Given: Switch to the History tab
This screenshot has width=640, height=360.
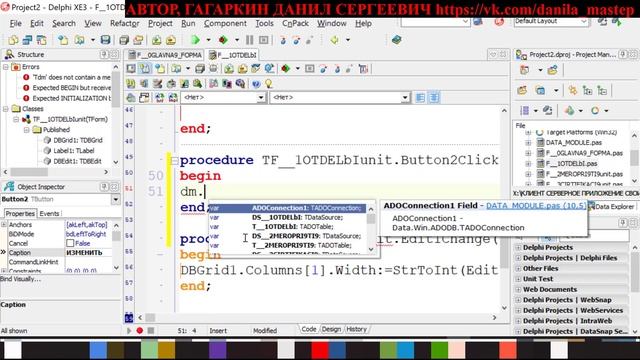Looking at the screenshot, I should (356, 329).
